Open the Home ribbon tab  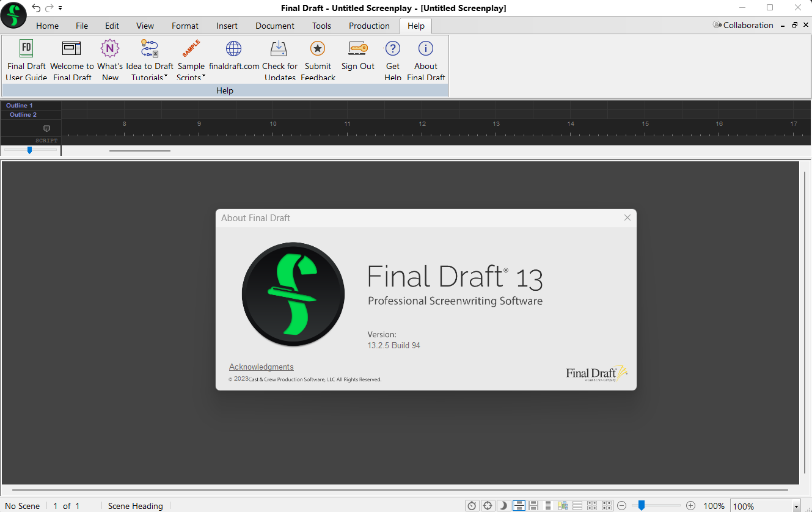point(48,26)
